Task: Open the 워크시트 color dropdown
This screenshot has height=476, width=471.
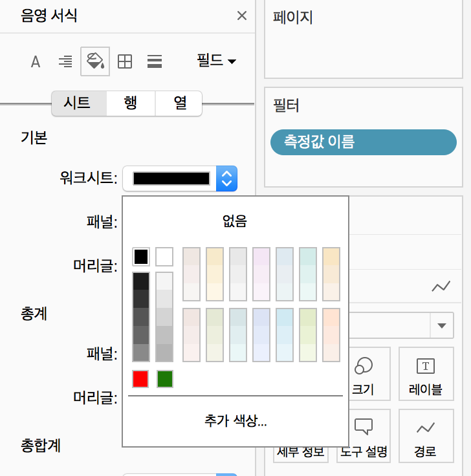Action: tap(180, 178)
